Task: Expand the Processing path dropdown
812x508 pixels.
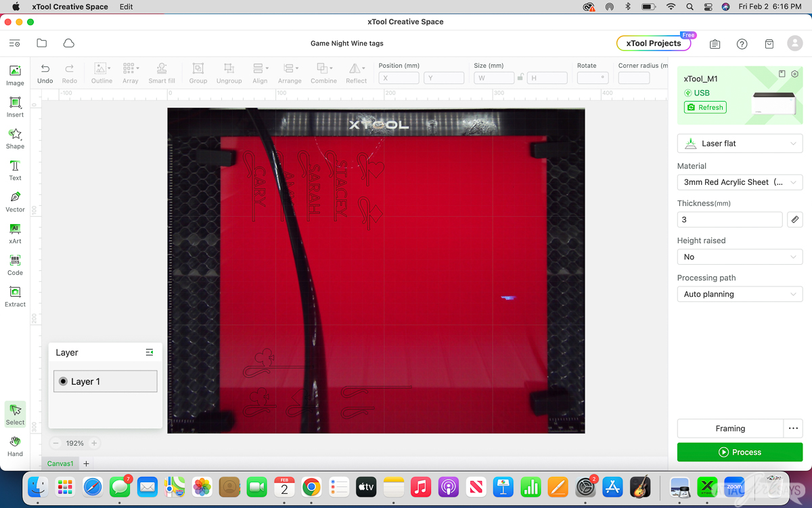Action: pos(740,293)
